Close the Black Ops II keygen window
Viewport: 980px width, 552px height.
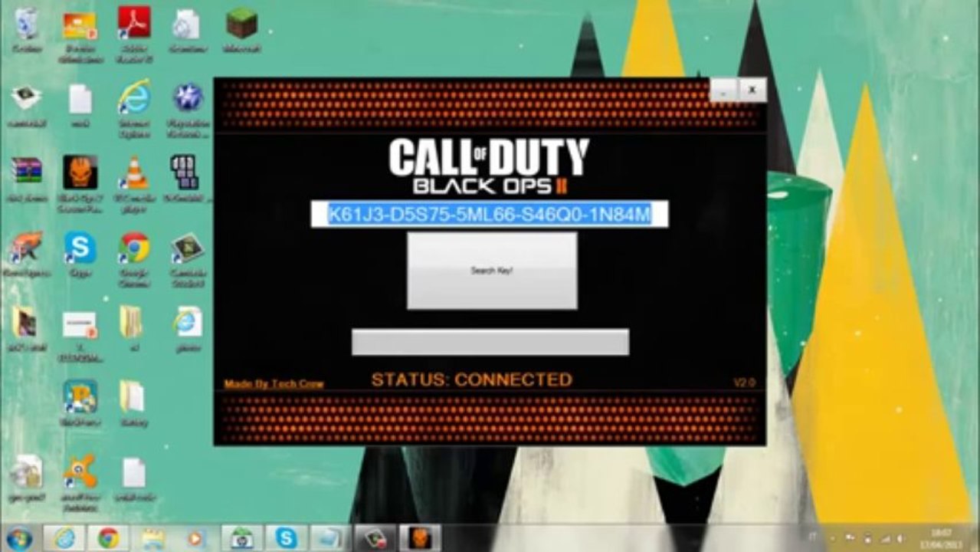(x=752, y=90)
